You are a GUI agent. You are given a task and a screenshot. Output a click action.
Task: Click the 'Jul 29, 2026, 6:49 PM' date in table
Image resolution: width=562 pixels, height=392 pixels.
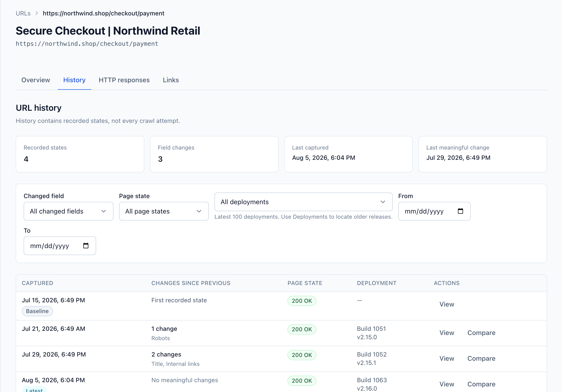(x=54, y=354)
